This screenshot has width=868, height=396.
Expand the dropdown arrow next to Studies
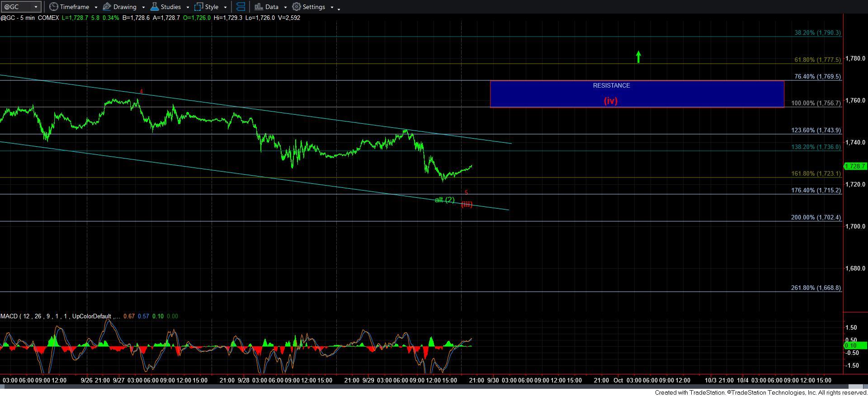188,7
